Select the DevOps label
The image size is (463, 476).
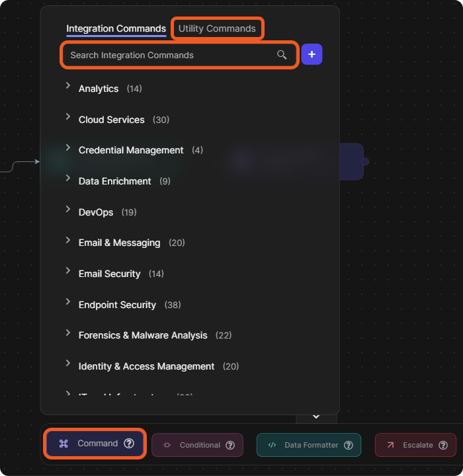point(96,212)
